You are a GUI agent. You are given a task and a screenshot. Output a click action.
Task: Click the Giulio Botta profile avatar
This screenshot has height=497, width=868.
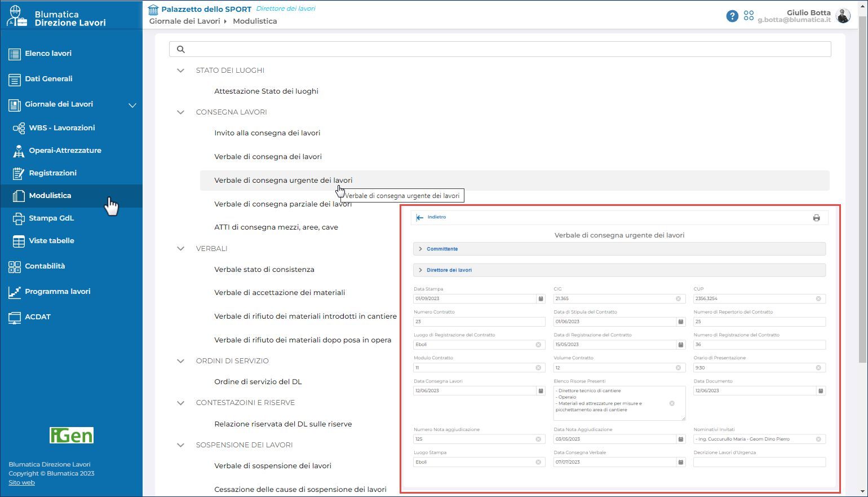point(843,16)
